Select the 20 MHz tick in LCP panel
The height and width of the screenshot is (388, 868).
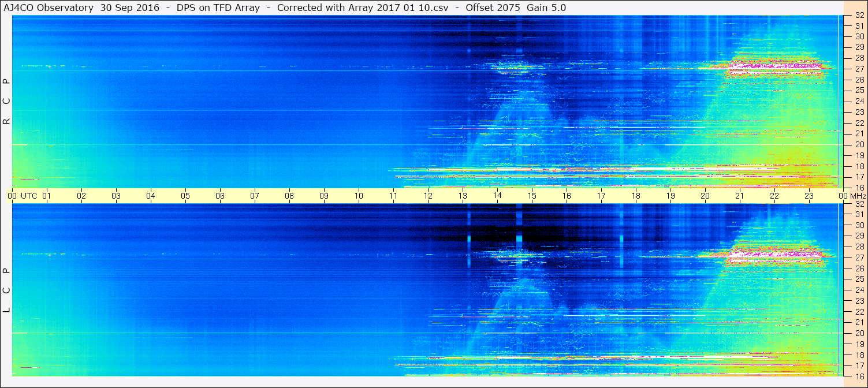(859, 333)
